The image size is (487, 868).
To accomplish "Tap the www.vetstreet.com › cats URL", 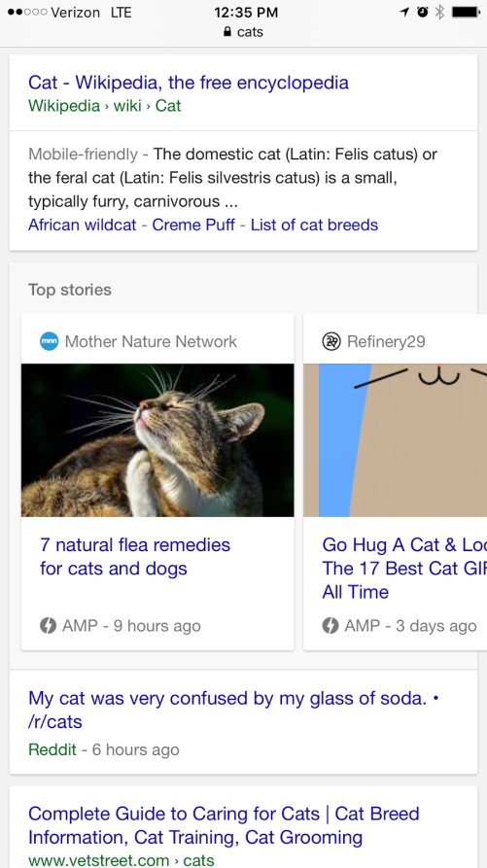I will [122, 859].
